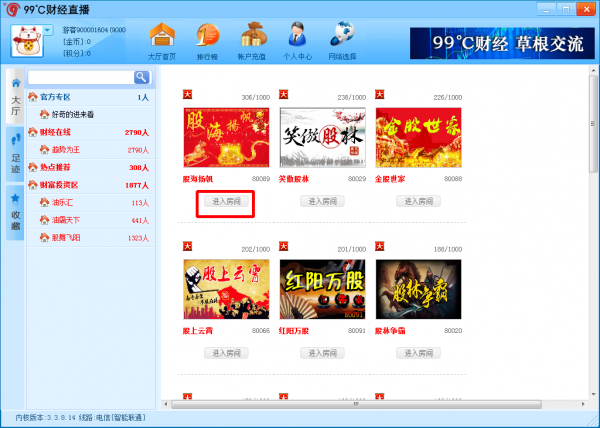The image size is (600, 428).
Task: Switch to the 足迹 footprint tab
Action: (x=15, y=153)
